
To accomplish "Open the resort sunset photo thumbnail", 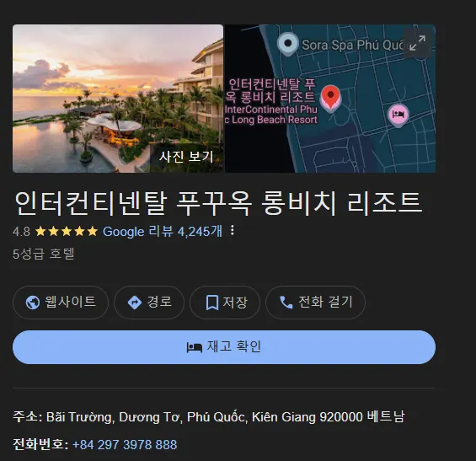I will click(118, 99).
